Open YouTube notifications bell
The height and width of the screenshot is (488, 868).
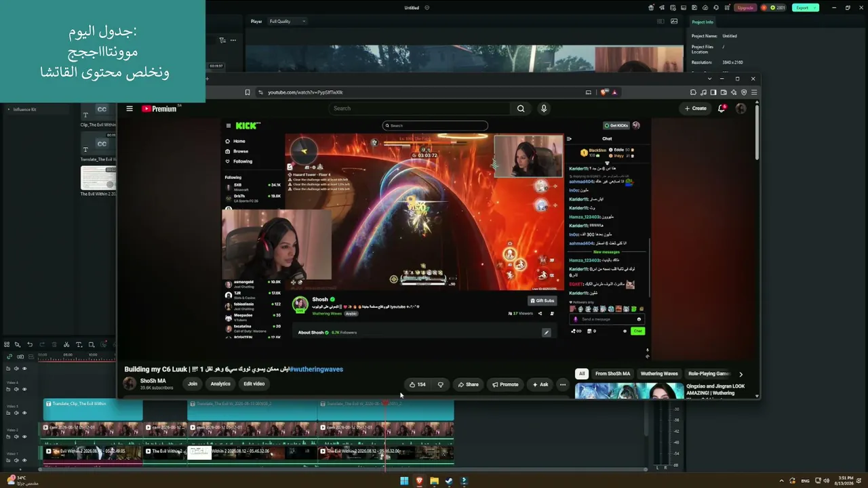click(x=722, y=108)
